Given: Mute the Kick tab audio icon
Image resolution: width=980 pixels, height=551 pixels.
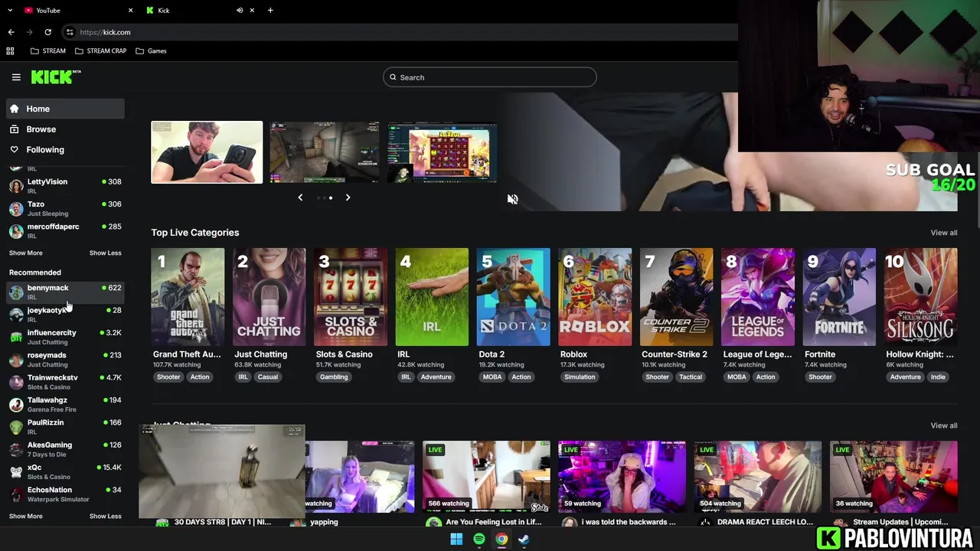Looking at the screenshot, I should (x=240, y=10).
